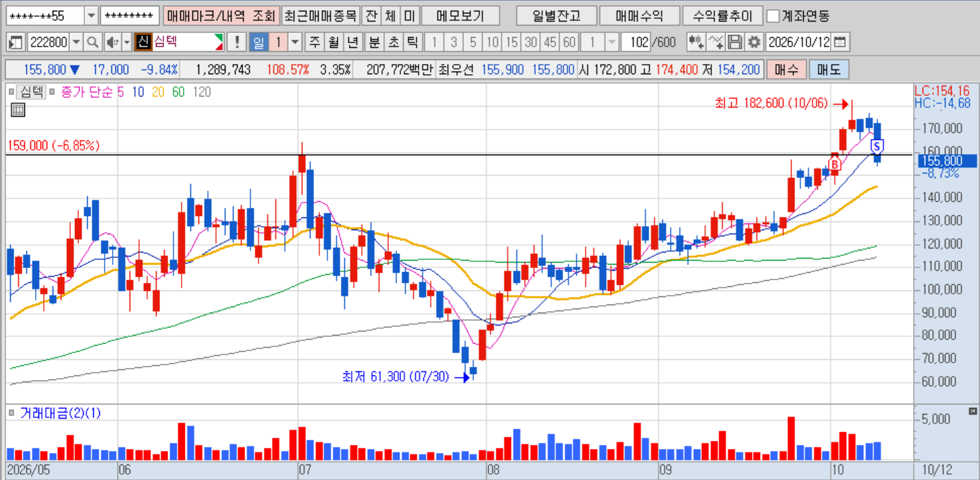Image resolution: width=980 pixels, height=480 pixels.
Task: Click the pink period value 1 box
Action: click(279, 43)
